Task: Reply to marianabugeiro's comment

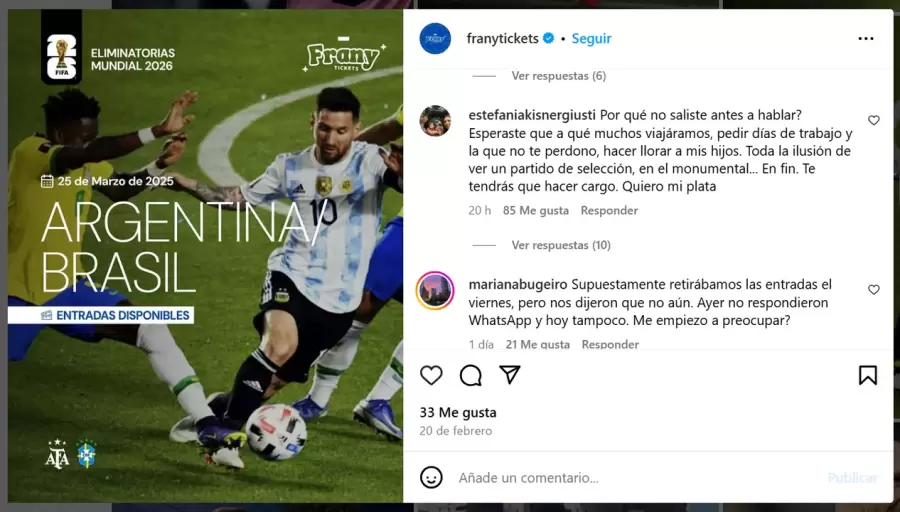Action: click(610, 344)
